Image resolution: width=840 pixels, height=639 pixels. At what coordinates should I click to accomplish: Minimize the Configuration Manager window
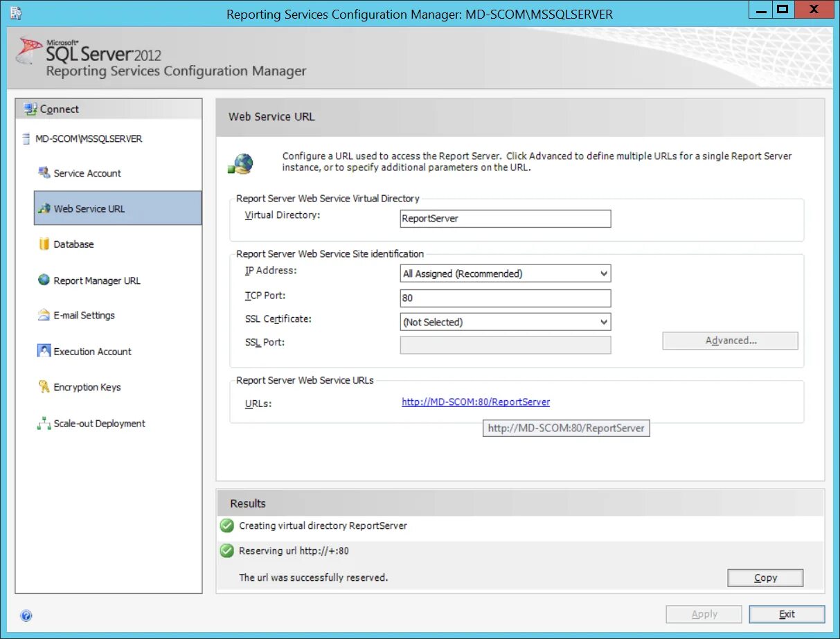[760, 10]
